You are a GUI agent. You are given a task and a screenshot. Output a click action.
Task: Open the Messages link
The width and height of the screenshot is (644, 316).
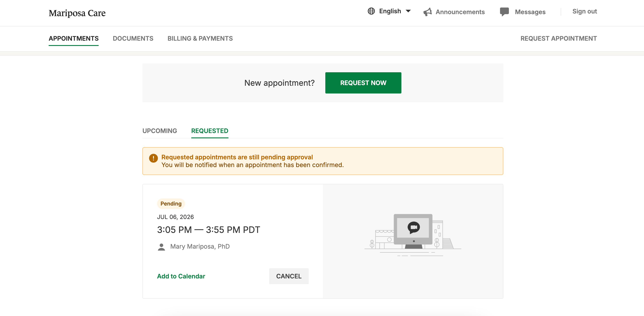pyautogui.click(x=530, y=12)
